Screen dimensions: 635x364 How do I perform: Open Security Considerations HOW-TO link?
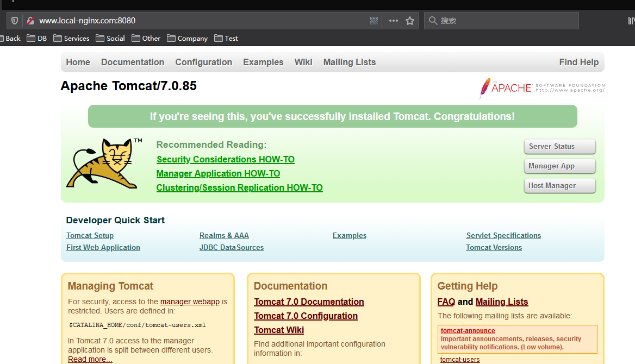pyautogui.click(x=226, y=160)
